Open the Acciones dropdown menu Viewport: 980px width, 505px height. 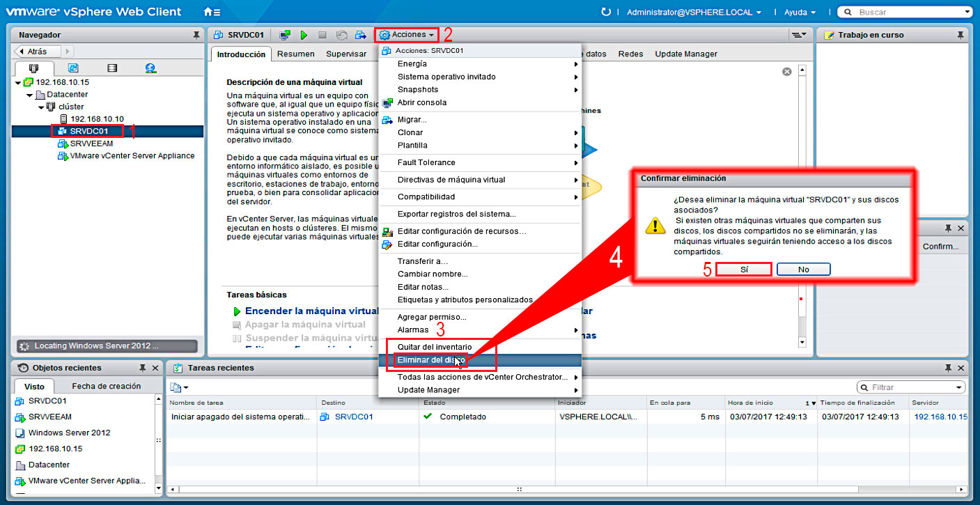click(406, 34)
